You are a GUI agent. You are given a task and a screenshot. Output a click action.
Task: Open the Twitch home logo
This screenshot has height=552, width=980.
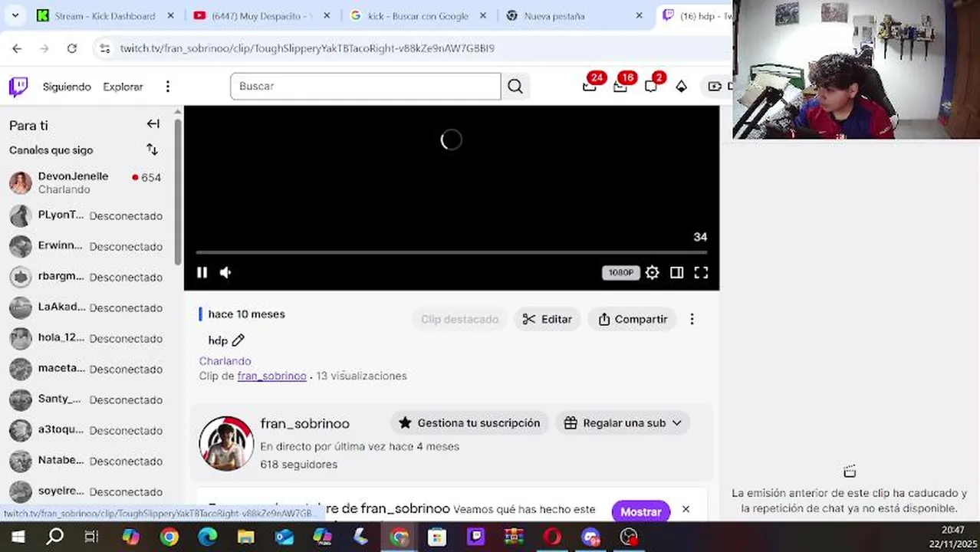18,87
